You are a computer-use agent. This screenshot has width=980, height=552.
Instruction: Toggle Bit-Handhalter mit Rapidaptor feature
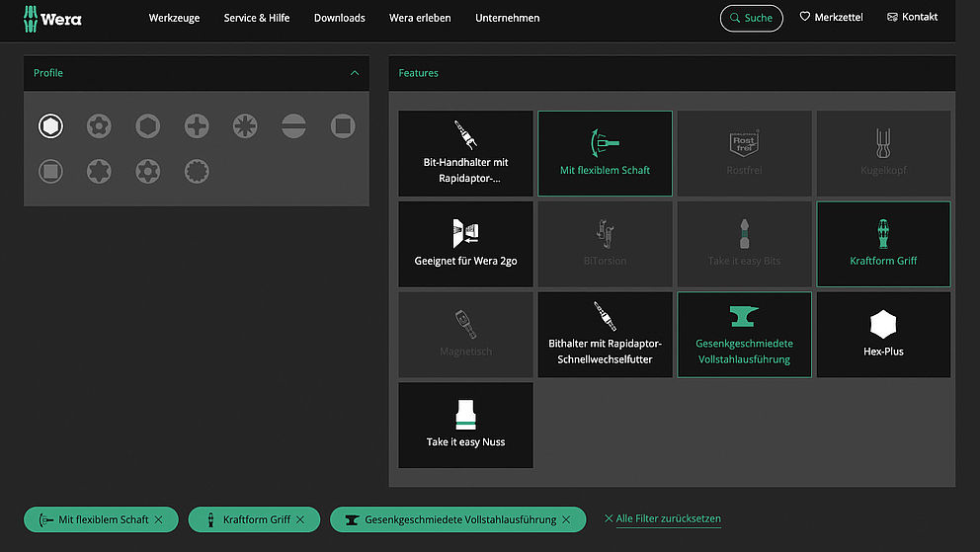click(465, 154)
